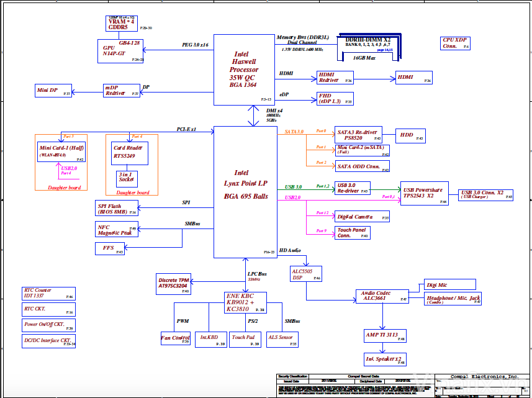532x398 pixels.
Task: Click the Digi Mic box
Action: 450,284
